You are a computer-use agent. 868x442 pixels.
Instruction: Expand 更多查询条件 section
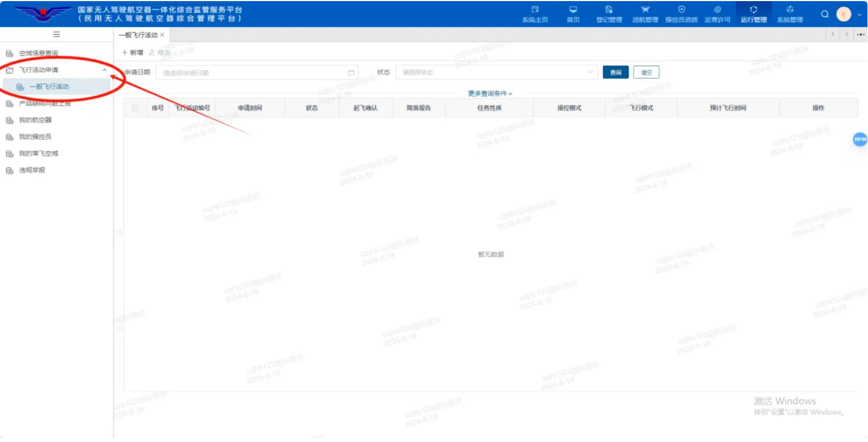coord(490,93)
